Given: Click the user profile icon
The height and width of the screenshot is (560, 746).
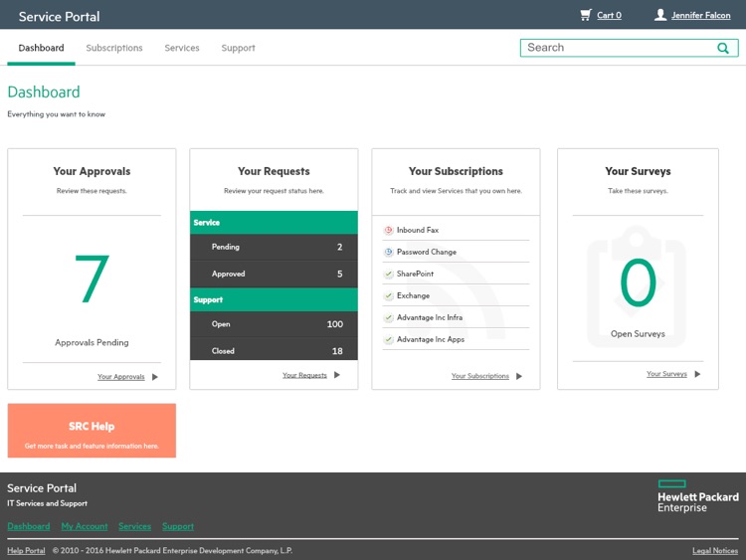Looking at the screenshot, I should tap(659, 15).
